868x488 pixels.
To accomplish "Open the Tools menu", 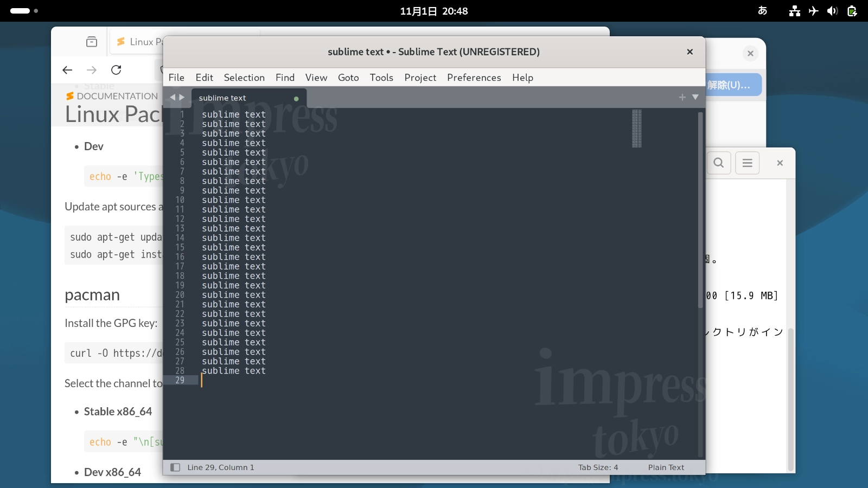I will (x=381, y=78).
